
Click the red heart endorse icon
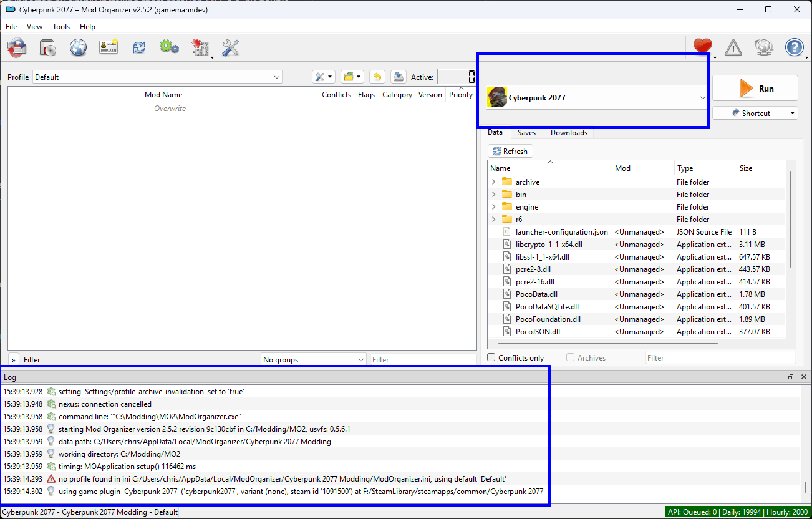pos(703,47)
